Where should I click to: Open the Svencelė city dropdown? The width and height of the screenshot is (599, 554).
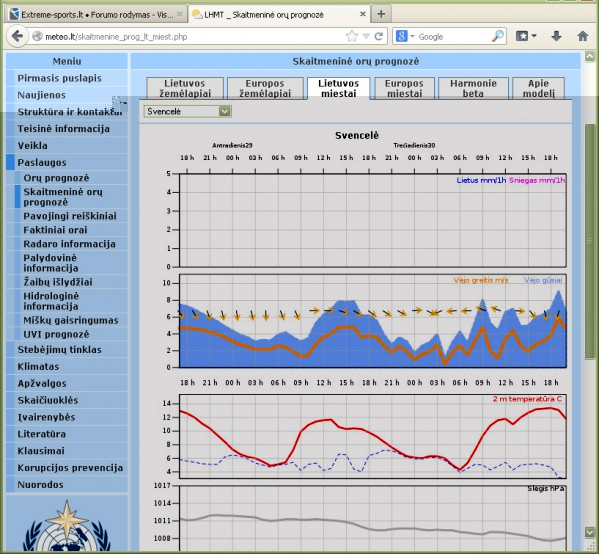point(188,111)
